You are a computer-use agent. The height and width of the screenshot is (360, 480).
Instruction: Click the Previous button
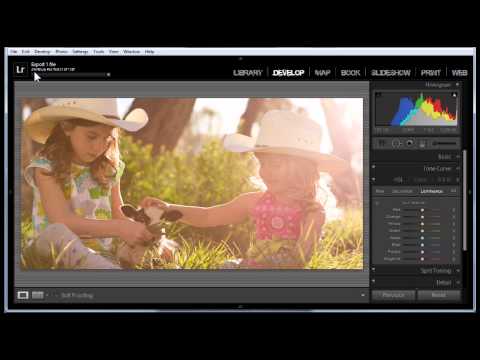point(393,295)
